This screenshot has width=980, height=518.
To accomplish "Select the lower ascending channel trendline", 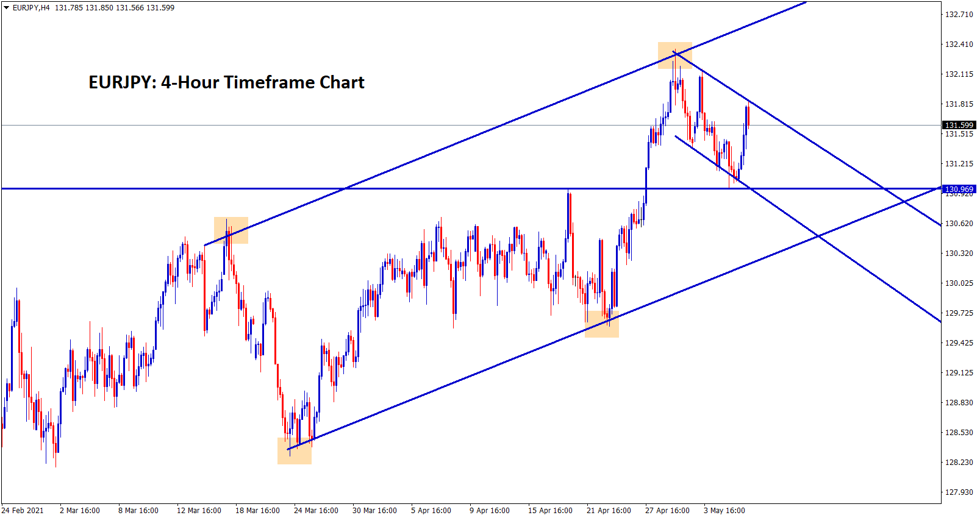I will [x=614, y=319].
